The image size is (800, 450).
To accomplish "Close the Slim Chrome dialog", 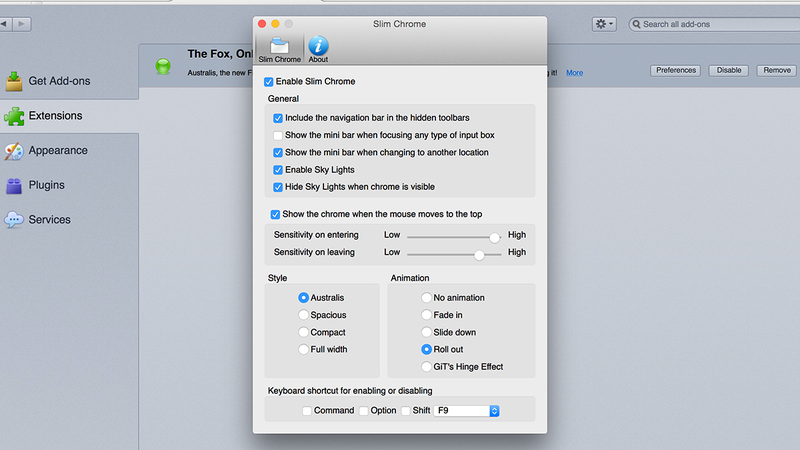I will point(262,24).
